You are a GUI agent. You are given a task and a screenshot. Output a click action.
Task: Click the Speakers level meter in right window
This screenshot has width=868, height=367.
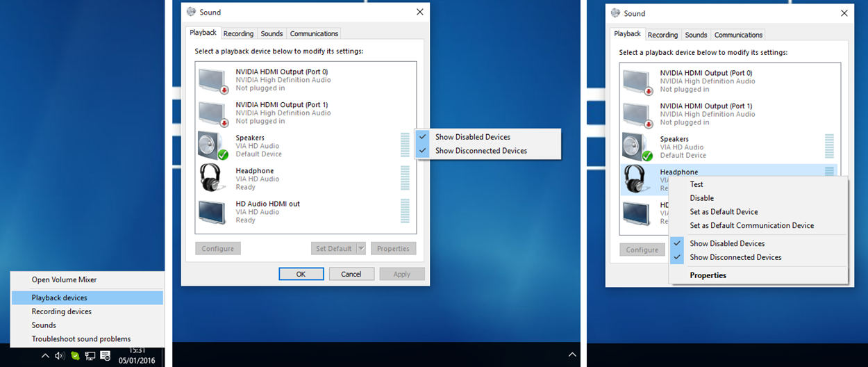(829, 146)
